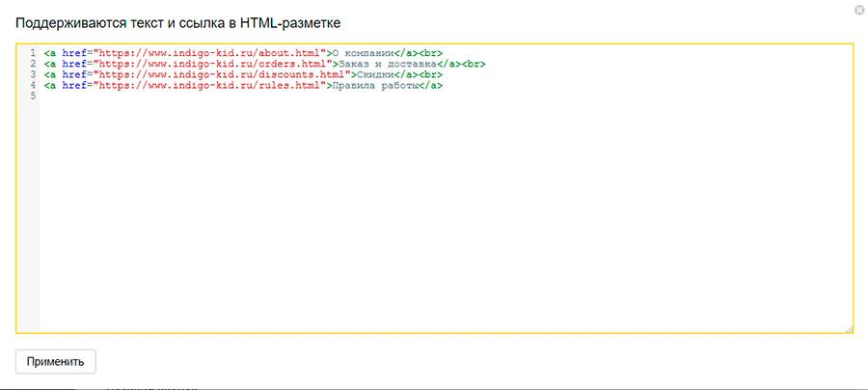Click the about.html URL in code

click(207, 53)
